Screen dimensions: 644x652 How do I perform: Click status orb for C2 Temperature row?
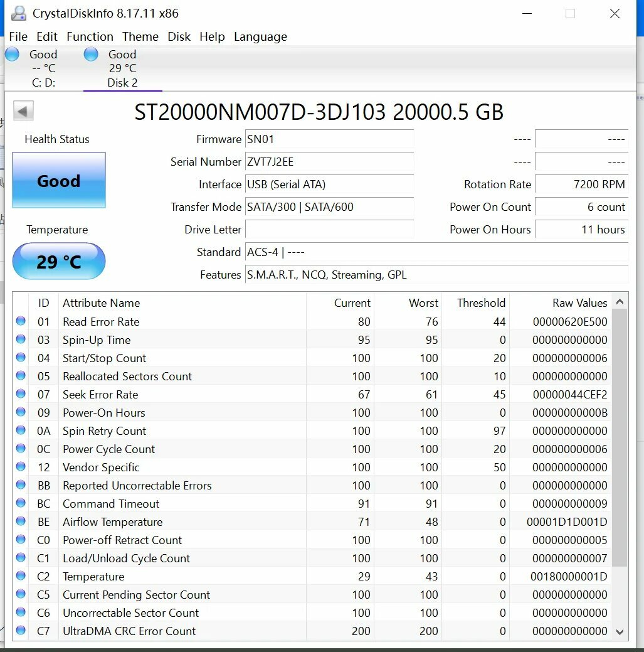(x=21, y=576)
